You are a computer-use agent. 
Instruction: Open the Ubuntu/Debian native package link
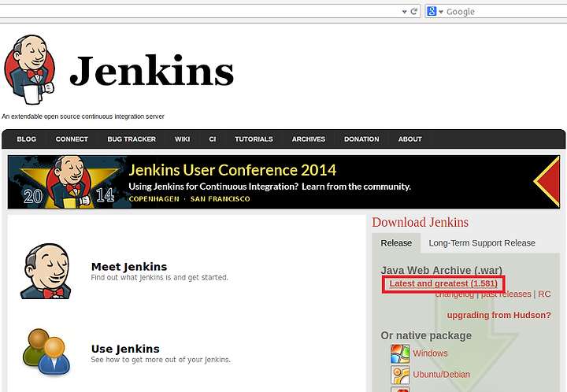441,375
